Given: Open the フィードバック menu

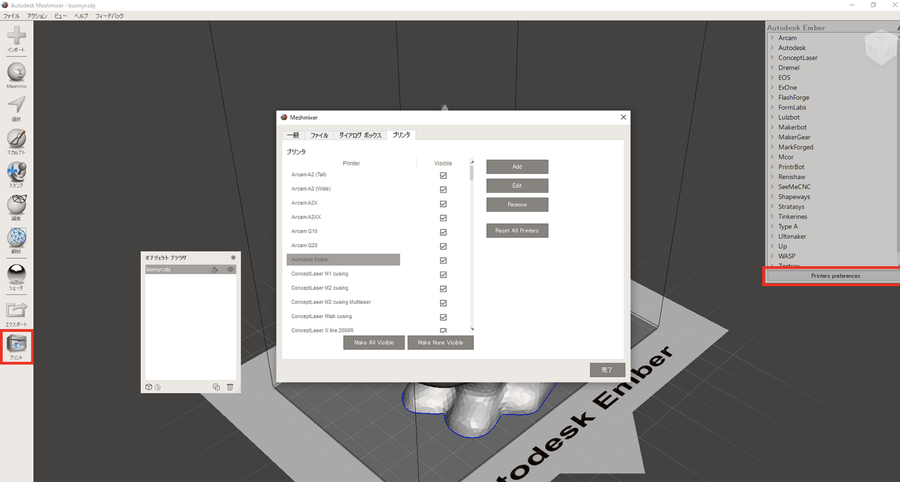Looking at the screenshot, I should click(109, 16).
